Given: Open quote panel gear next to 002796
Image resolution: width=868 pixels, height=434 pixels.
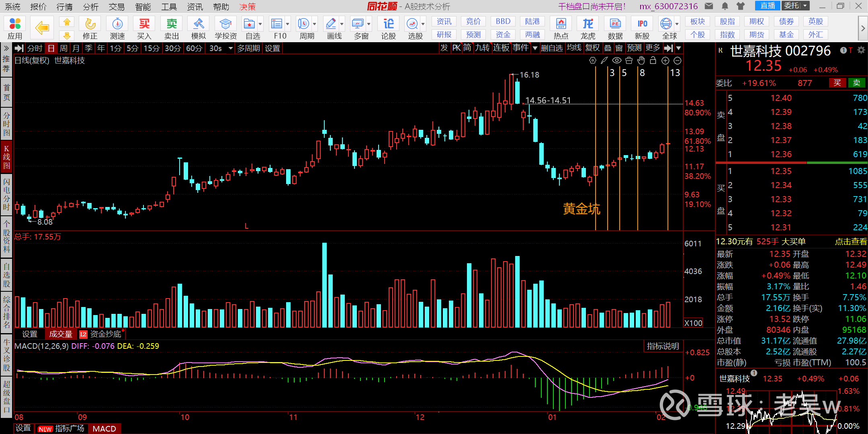Looking at the screenshot, I should tap(861, 50).
